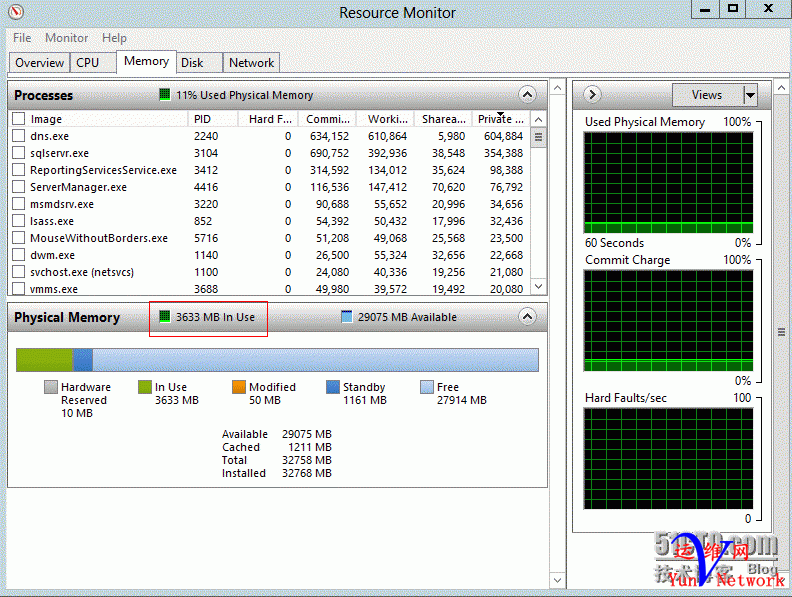Click the process list scrollbar thumb
Screen dimensions: 792x597
538,137
